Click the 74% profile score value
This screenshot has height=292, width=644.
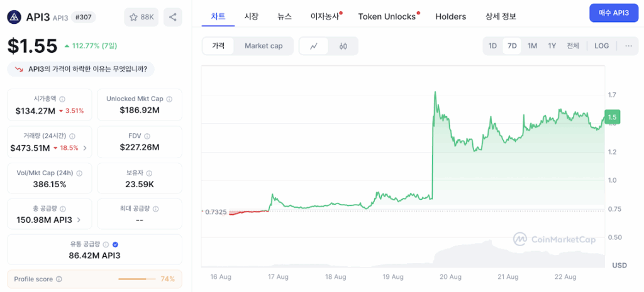pos(167,279)
